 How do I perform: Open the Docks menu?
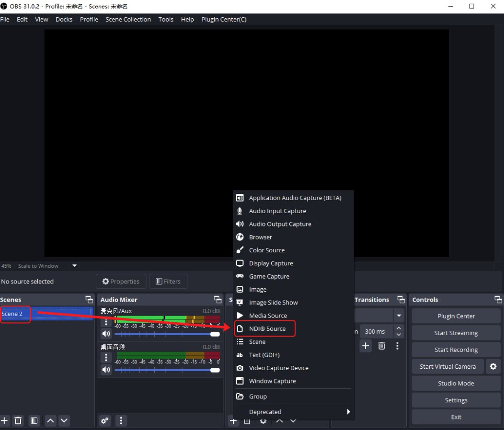(x=64, y=19)
